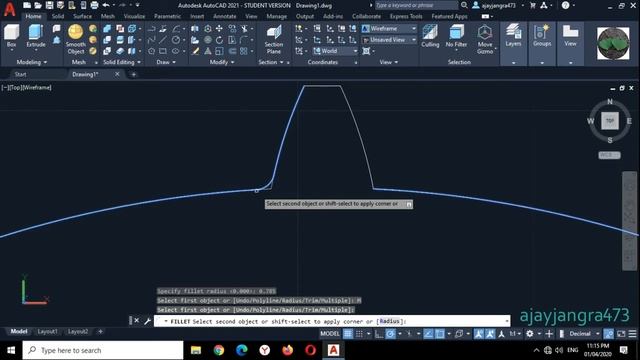Click the Autodesk App Store cart icon
The height and width of the screenshot is (360, 640).
533,5
